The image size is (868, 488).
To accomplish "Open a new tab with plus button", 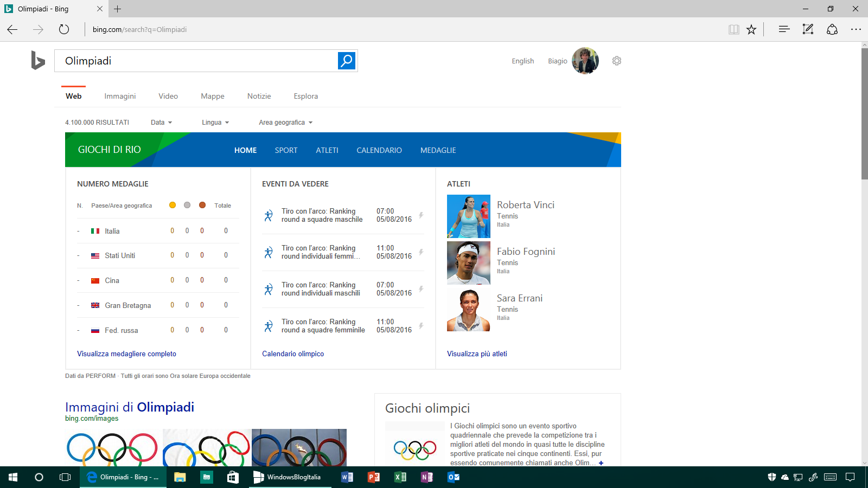I will [118, 9].
